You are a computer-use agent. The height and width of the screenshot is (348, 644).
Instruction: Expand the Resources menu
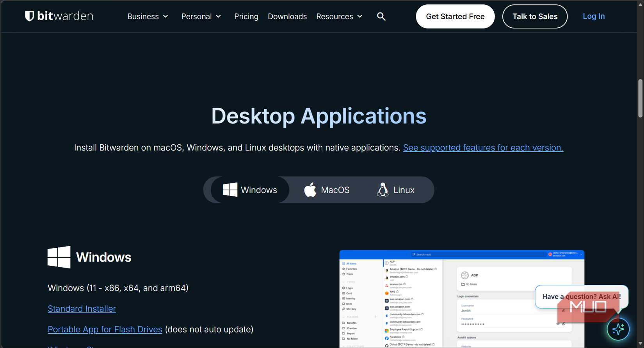(339, 16)
